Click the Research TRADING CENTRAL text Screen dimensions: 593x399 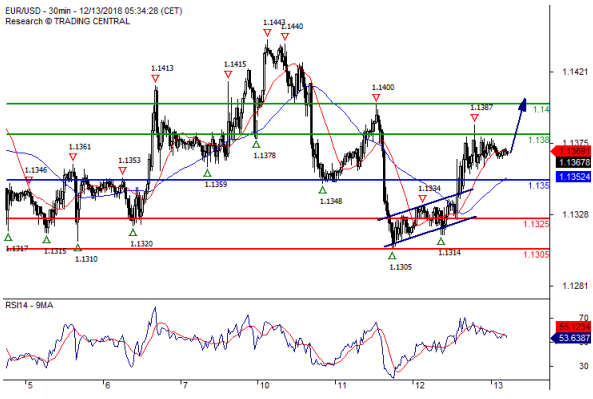click(67, 22)
